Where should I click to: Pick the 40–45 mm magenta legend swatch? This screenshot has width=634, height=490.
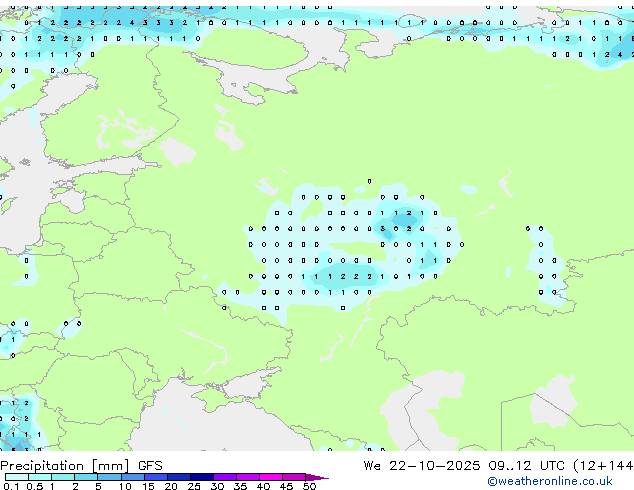coord(271,477)
